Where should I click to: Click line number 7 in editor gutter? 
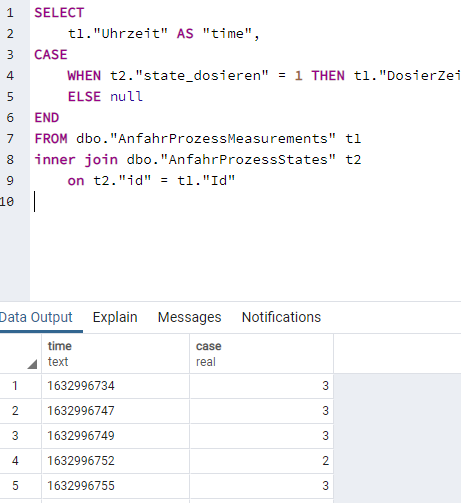[10, 139]
